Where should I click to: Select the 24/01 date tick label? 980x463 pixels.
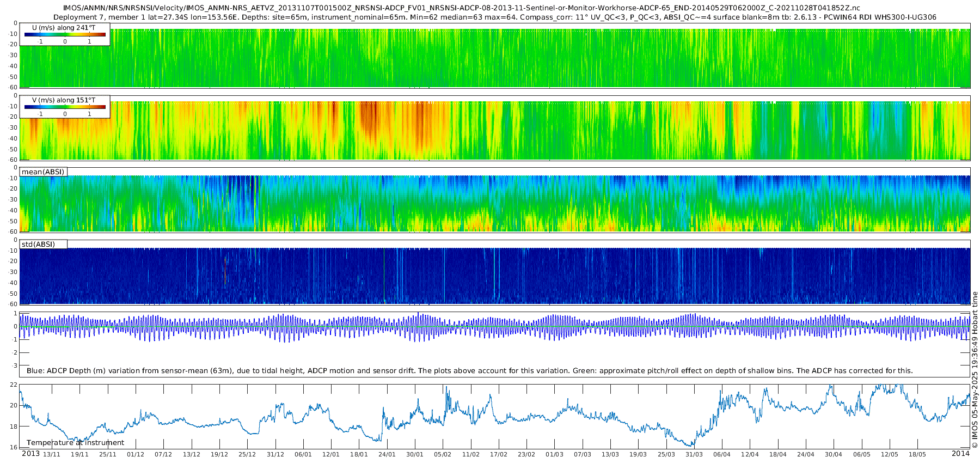387,455
